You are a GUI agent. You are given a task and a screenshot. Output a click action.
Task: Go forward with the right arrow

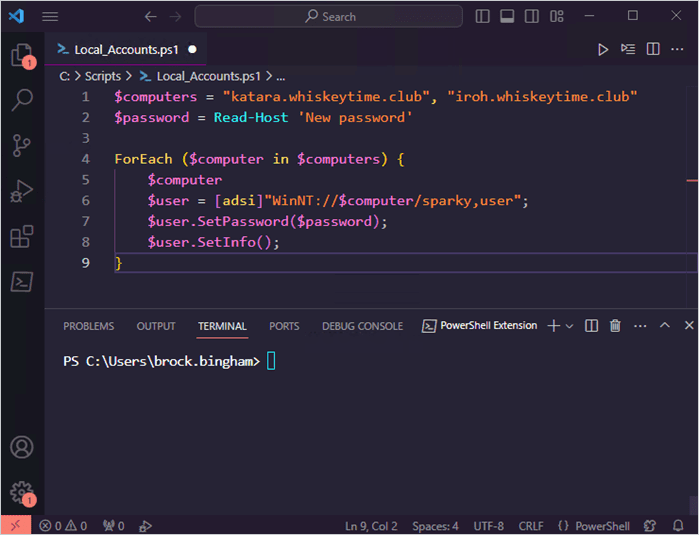point(175,17)
